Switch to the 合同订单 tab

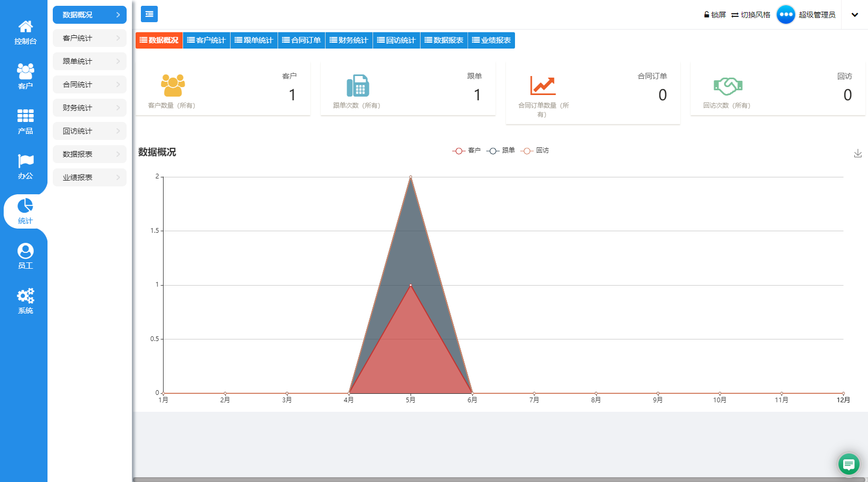click(x=301, y=40)
